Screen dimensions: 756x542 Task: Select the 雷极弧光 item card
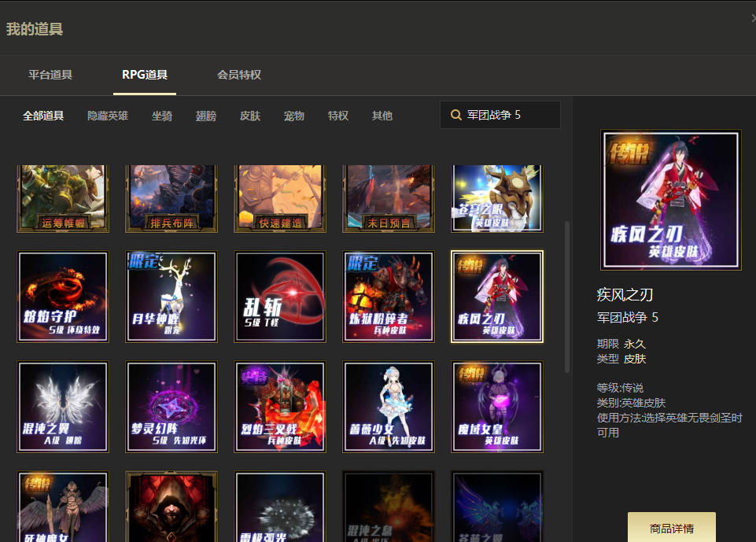tap(279, 507)
